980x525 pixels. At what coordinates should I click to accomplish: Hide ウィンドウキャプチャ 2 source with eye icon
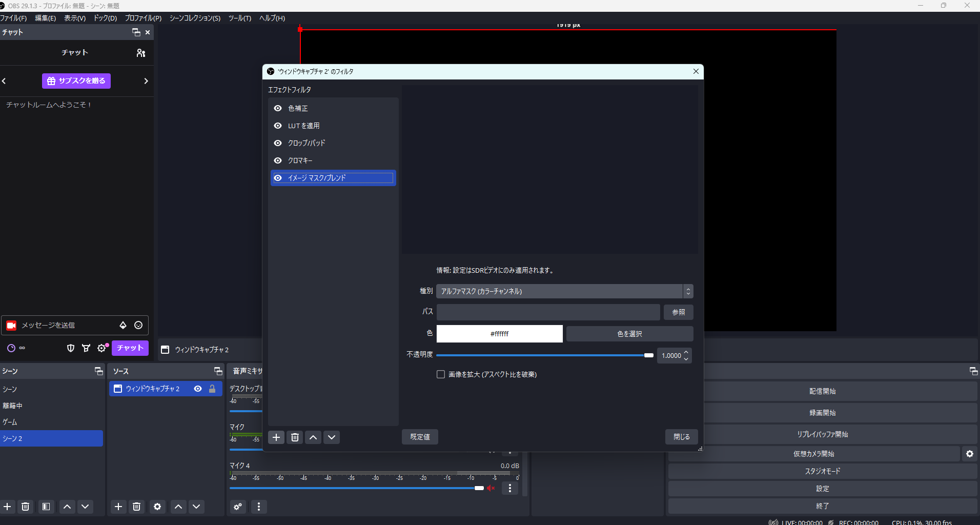pyautogui.click(x=198, y=389)
